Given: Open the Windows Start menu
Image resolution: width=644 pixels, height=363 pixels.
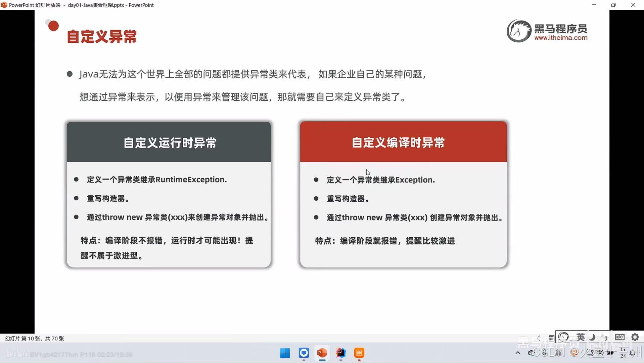Looking at the screenshot, I should coord(284,353).
